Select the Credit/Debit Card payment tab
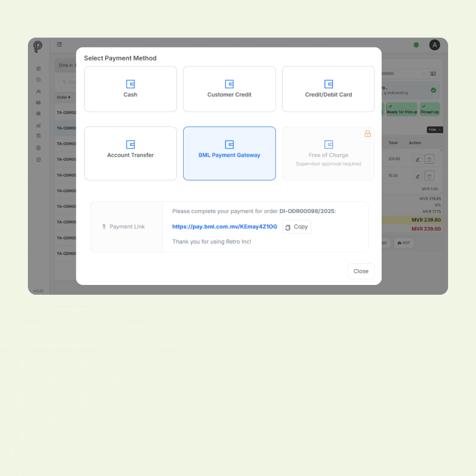Screen dimensions: 476x476 (328, 89)
